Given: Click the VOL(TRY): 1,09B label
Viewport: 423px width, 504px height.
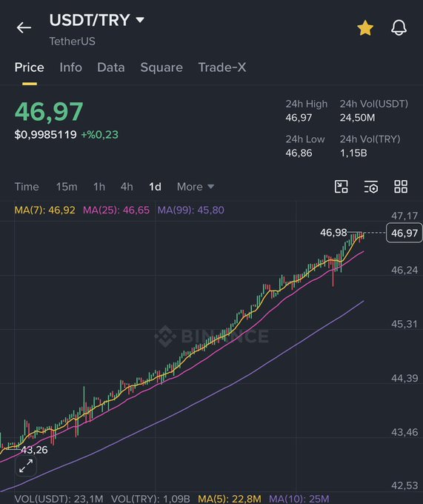Looking at the screenshot, I should tap(150, 499).
